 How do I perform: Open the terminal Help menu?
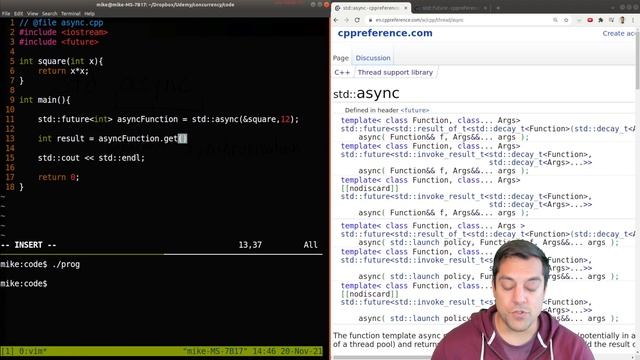tap(89, 13)
